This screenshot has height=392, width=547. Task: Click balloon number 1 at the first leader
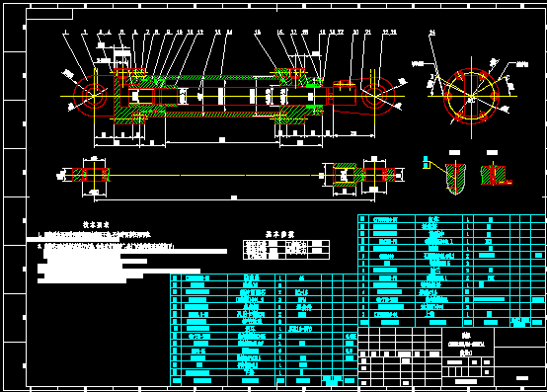(65, 33)
